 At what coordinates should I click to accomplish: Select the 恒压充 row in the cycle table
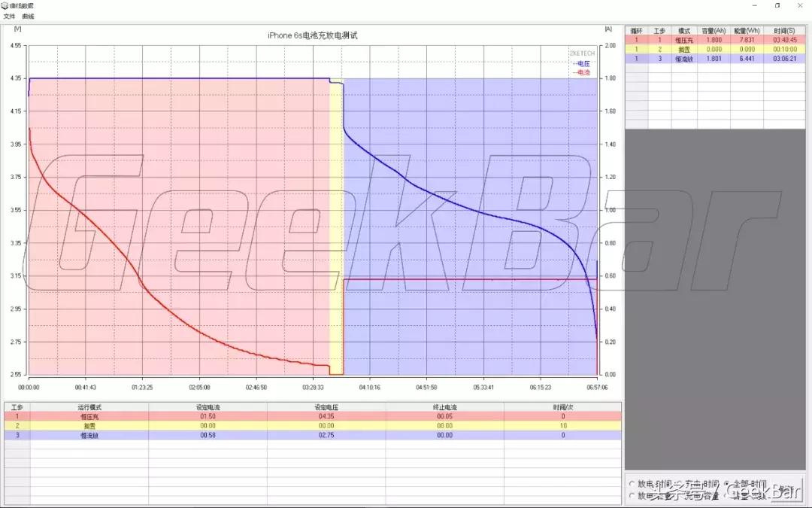[684, 39]
